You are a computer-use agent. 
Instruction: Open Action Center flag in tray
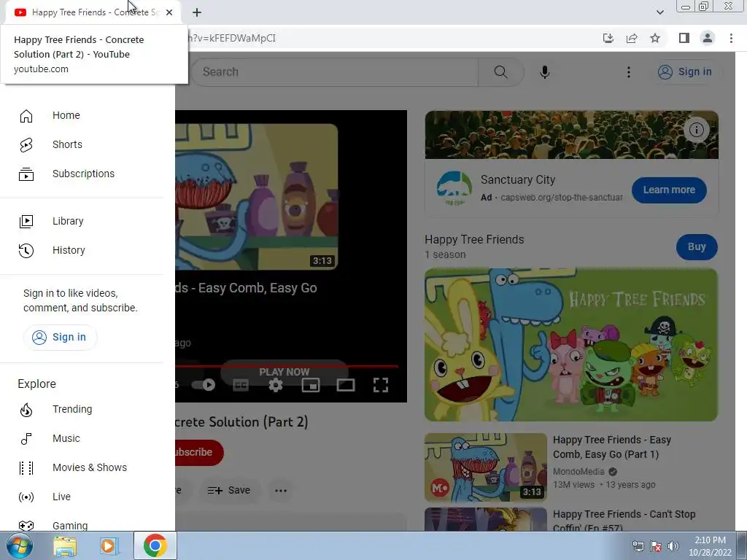click(656, 546)
